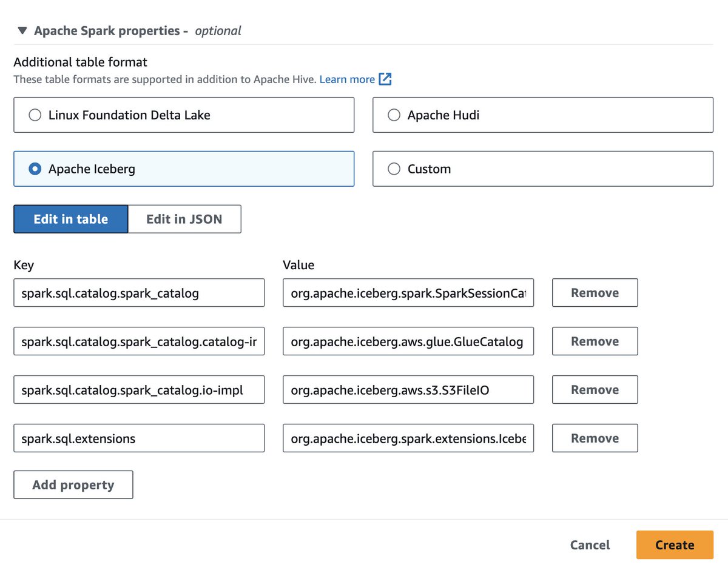Click the Add property button
Screen dimensions: 728x570
pos(73,485)
